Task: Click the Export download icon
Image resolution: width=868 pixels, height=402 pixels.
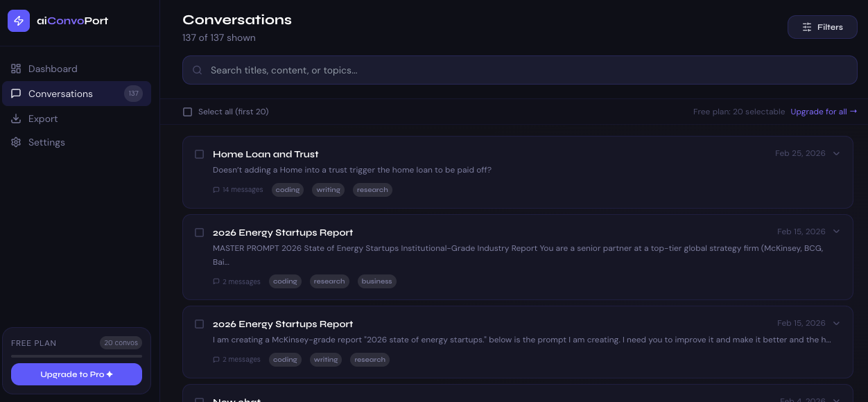Action: tap(16, 119)
